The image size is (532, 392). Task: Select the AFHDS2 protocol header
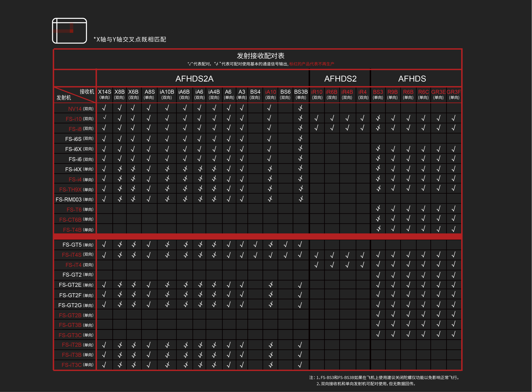340,79
